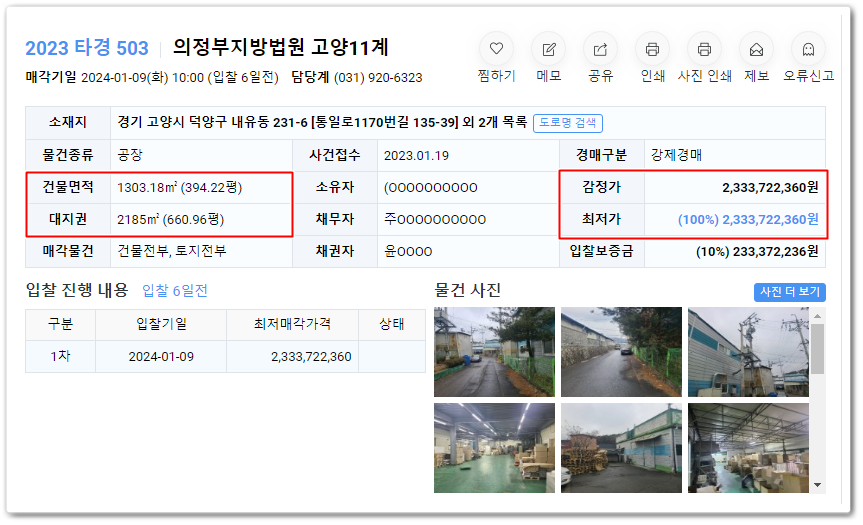The height and width of the screenshot is (525, 863).
Task: Click the 구분 column header
Action: pos(61,324)
